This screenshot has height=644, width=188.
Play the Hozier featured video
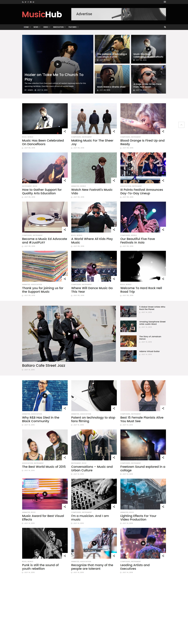coord(58,64)
